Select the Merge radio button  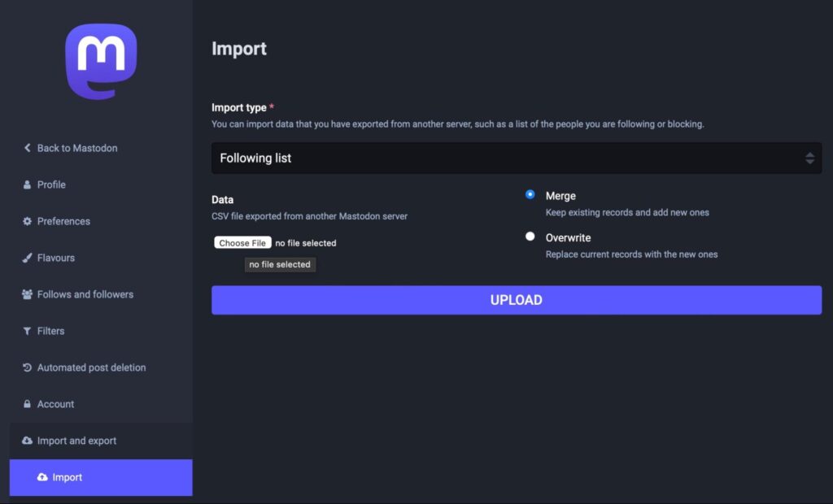click(x=530, y=194)
